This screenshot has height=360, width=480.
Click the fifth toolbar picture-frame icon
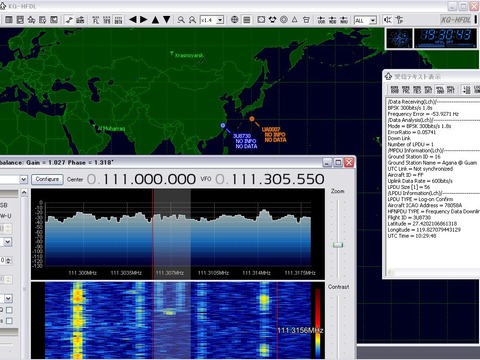(x=54, y=20)
